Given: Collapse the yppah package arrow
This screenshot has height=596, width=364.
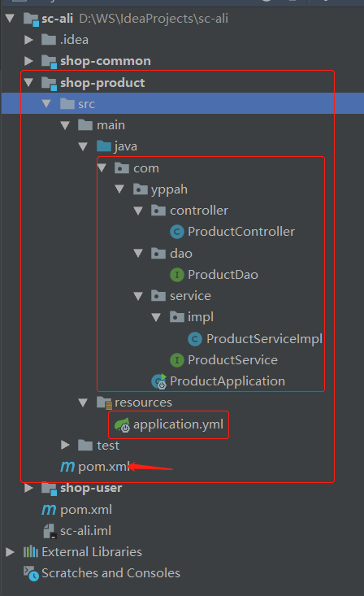Looking at the screenshot, I should 119,189.
